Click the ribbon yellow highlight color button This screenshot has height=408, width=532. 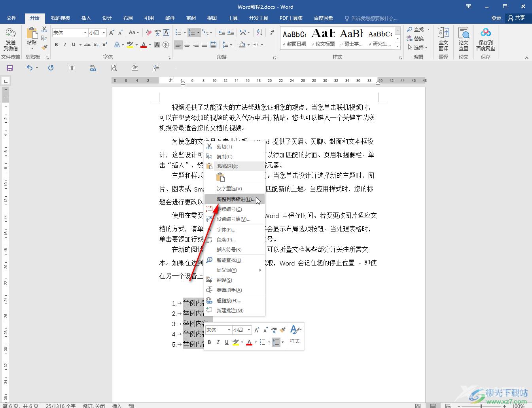coord(130,45)
